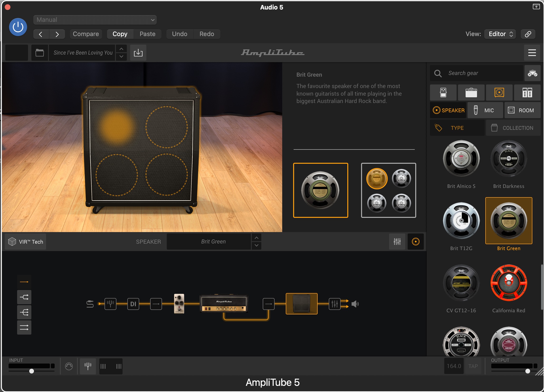Click the Compare button
544x392 pixels.
click(x=86, y=34)
